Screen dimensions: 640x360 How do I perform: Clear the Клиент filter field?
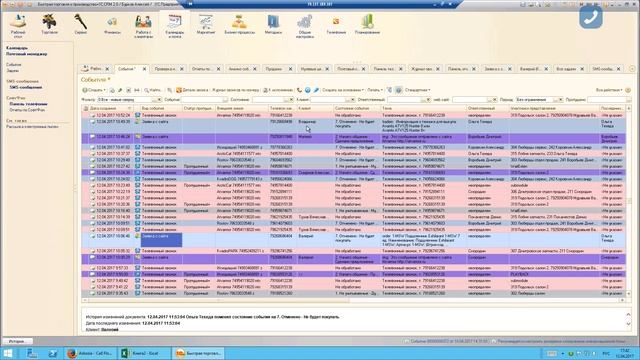tap(352, 100)
